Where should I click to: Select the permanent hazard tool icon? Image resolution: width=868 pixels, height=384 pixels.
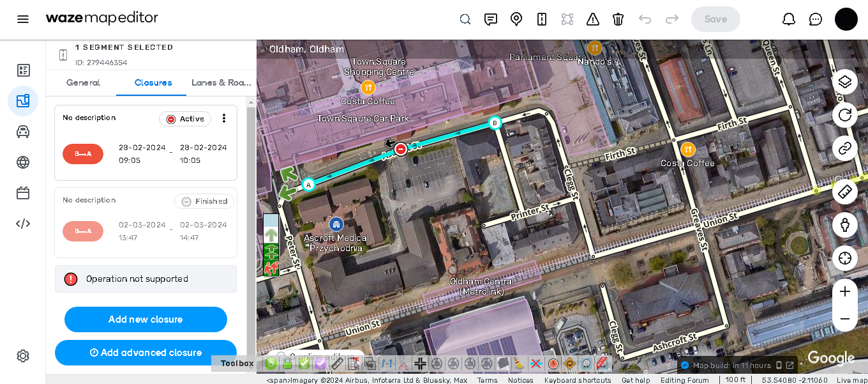pyautogui.click(x=542, y=19)
